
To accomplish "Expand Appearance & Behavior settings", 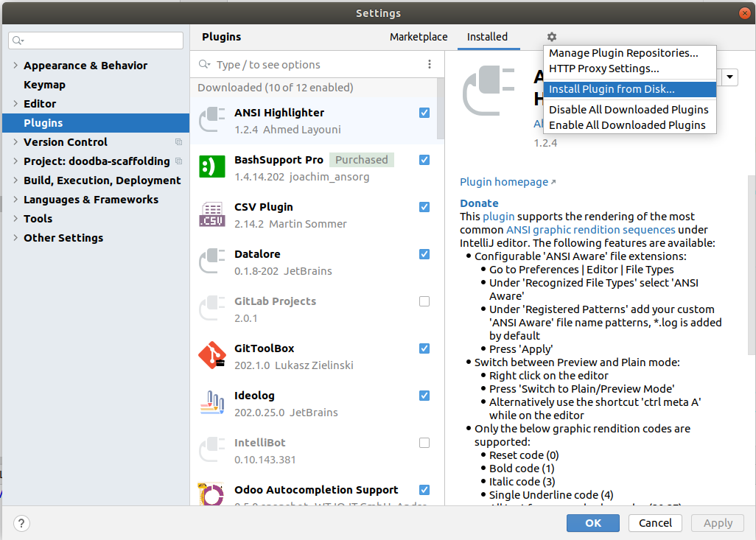I will [15, 65].
